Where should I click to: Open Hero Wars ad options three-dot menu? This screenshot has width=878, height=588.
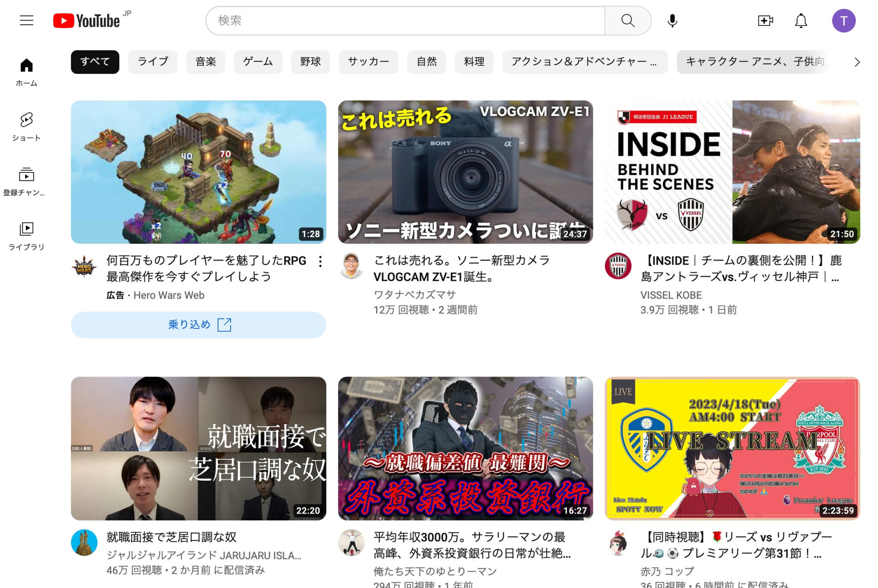point(320,262)
